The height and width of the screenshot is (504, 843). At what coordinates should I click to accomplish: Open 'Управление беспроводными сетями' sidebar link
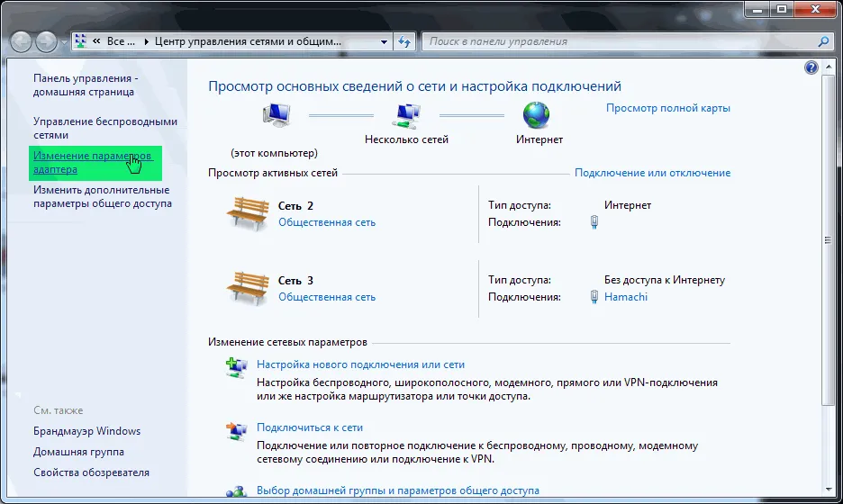coord(104,128)
